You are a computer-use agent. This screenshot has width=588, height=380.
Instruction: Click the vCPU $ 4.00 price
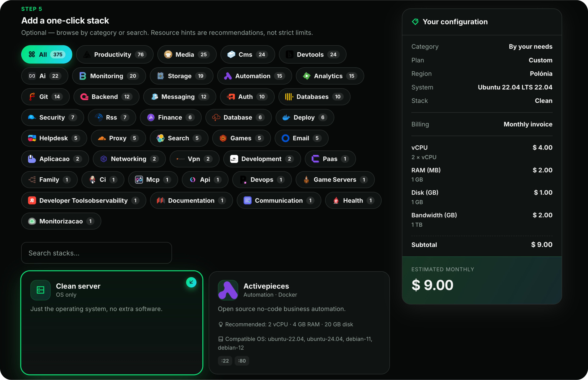coord(543,148)
